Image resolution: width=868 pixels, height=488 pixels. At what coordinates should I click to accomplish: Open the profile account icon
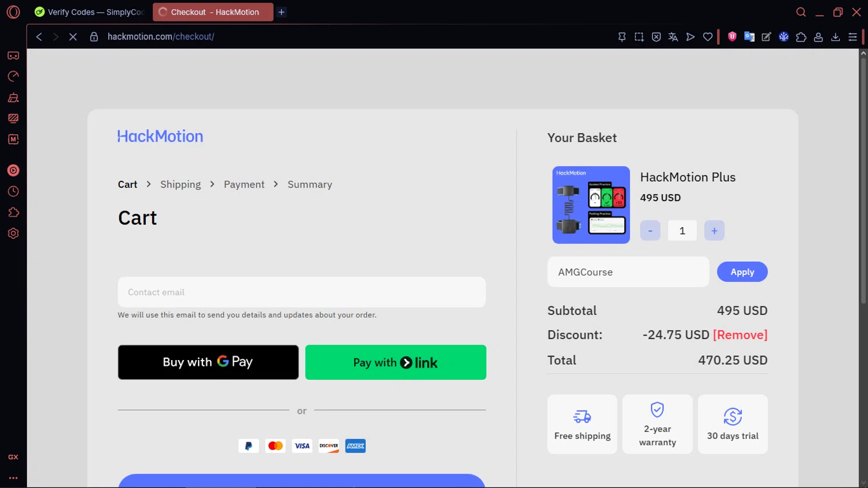[x=818, y=36]
